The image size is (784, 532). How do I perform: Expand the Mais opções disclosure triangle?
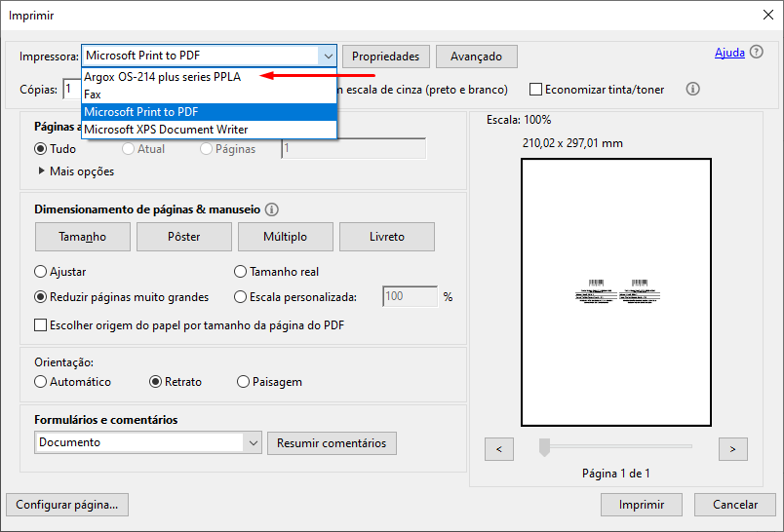(x=42, y=171)
